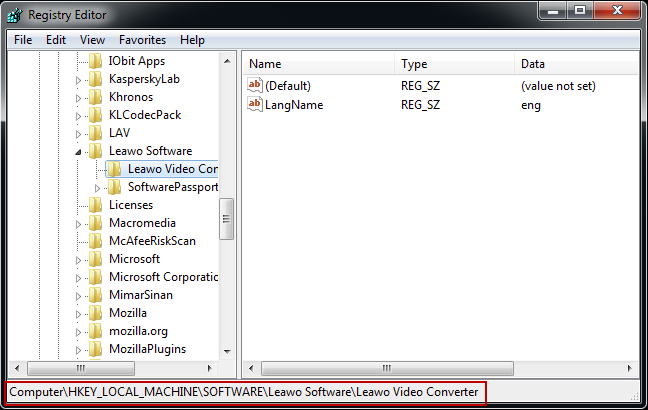Sort values by the Name column header
The height and width of the screenshot is (410, 648).
pyautogui.click(x=318, y=64)
